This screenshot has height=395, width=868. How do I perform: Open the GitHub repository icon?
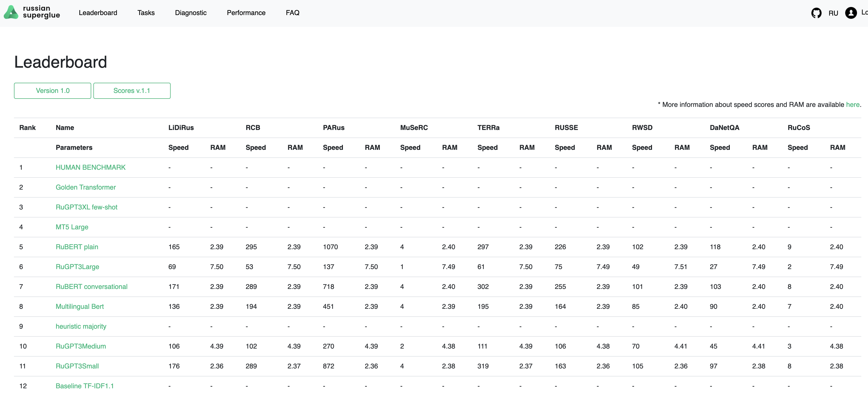point(816,13)
